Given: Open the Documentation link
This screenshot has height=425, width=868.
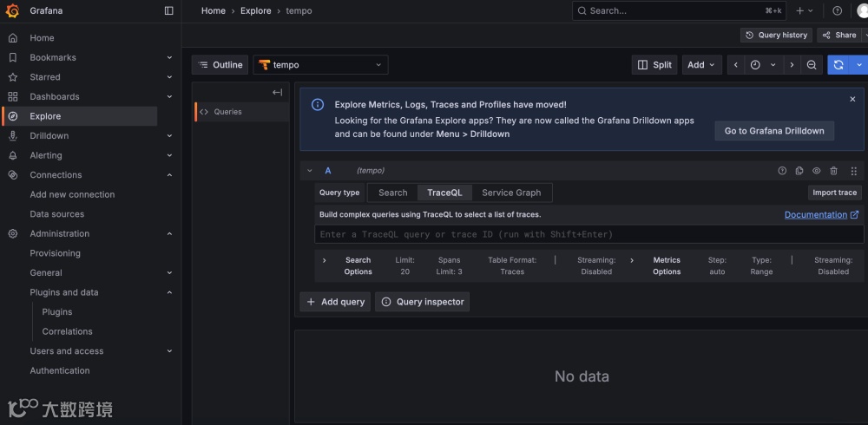Looking at the screenshot, I should 821,215.
